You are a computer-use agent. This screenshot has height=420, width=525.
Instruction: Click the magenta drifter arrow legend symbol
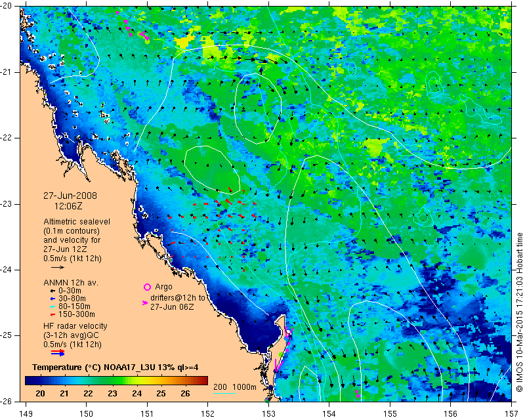(145, 303)
